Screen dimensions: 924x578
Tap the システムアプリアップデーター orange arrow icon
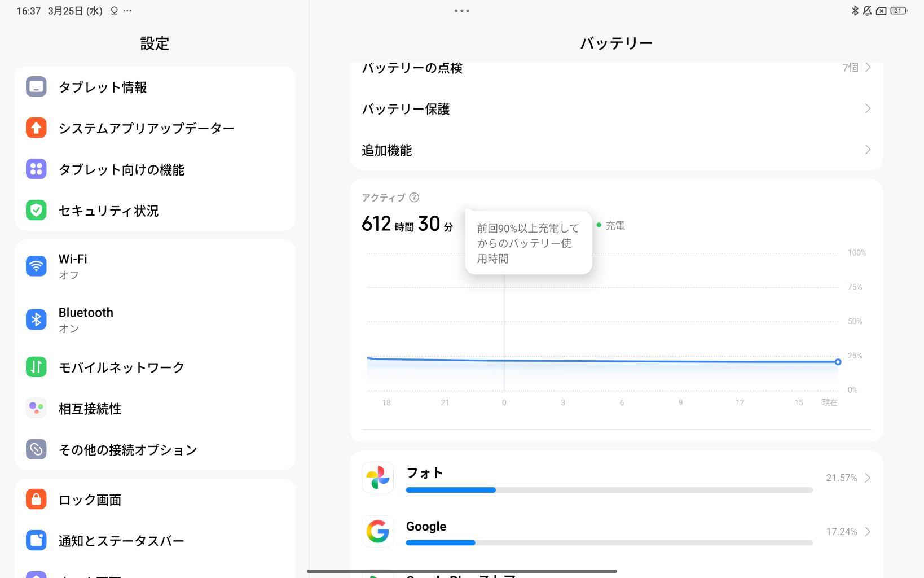36,128
